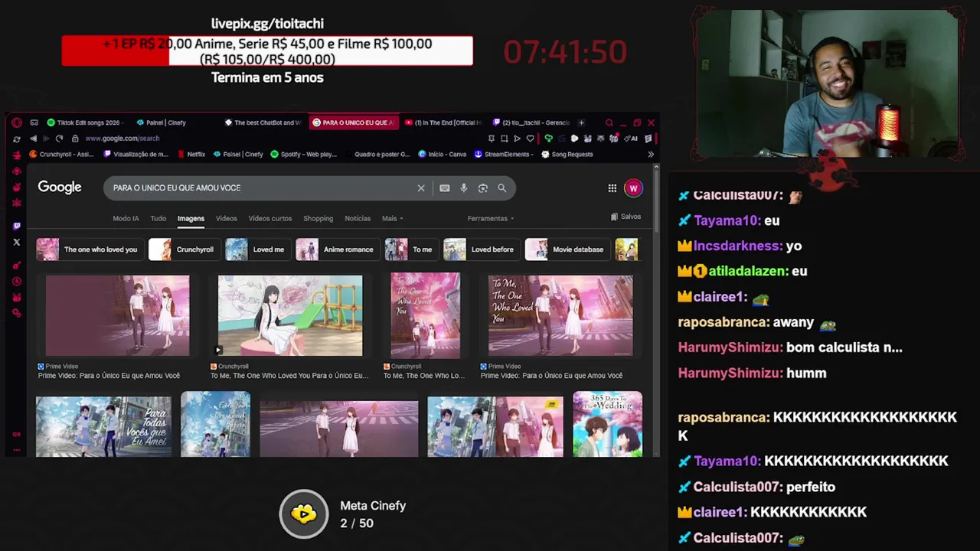This screenshot has height=551, width=980.
Task: Switch to the Shopping tab
Action: pos(318,219)
